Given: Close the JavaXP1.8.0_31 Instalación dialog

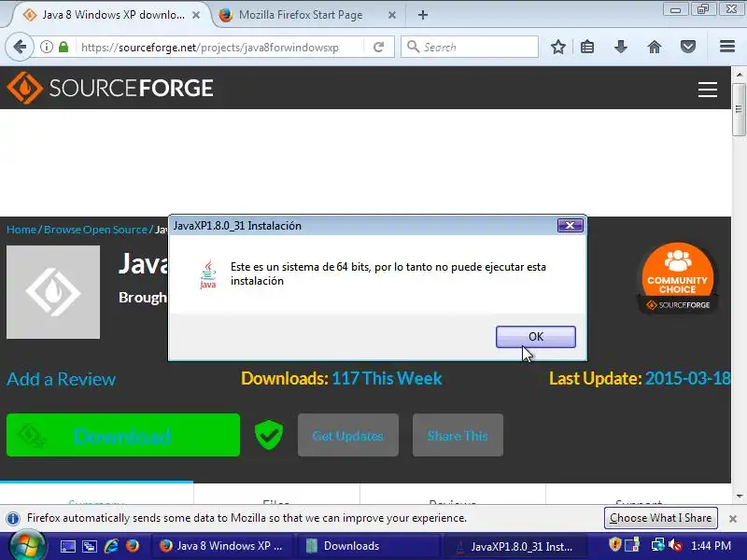Looking at the screenshot, I should (570, 225).
